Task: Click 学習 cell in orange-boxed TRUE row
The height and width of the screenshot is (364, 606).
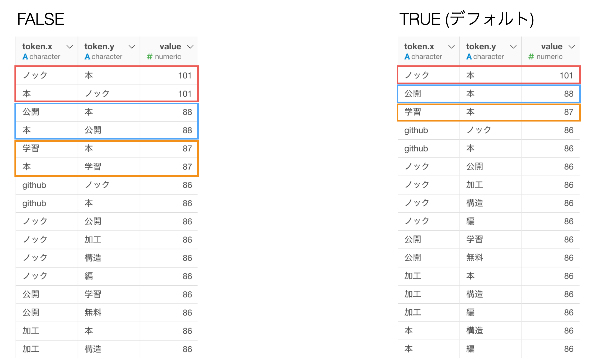Action: pos(413,112)
